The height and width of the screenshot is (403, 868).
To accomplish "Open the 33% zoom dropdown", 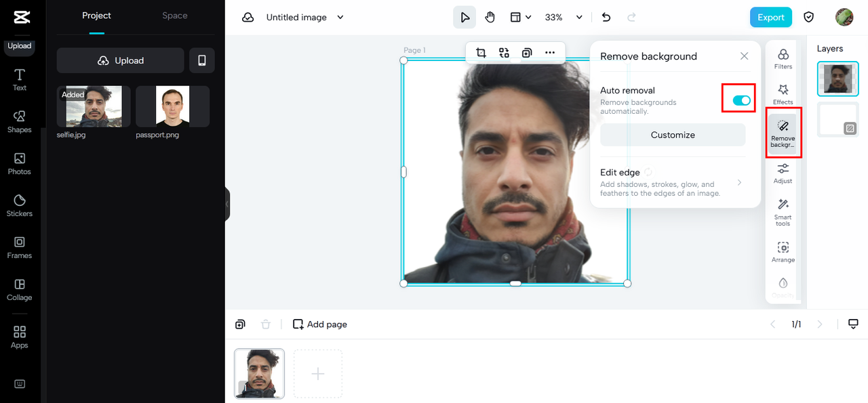I will (564, 18).
